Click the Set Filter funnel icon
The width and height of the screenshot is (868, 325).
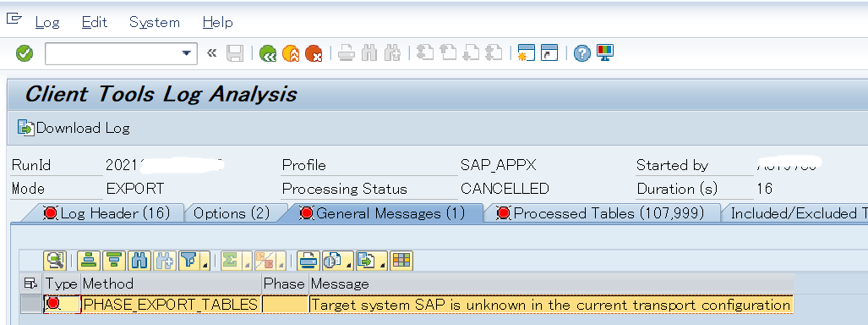coord(190,260)
